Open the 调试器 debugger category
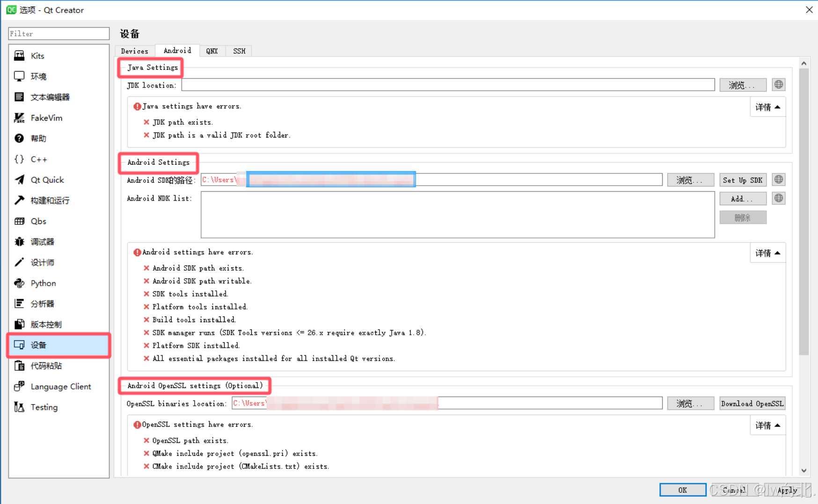 click(58, 242)
